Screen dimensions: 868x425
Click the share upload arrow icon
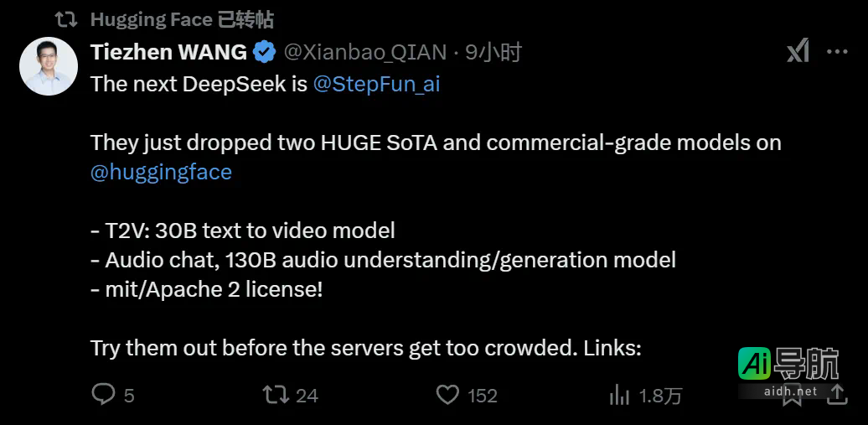(x=834, y=392)
